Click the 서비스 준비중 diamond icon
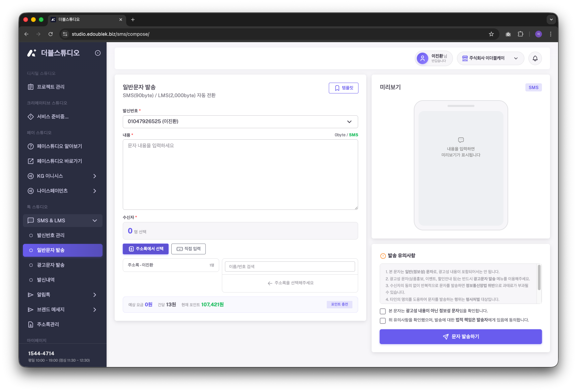577x392 pixels. pos(31,117)
